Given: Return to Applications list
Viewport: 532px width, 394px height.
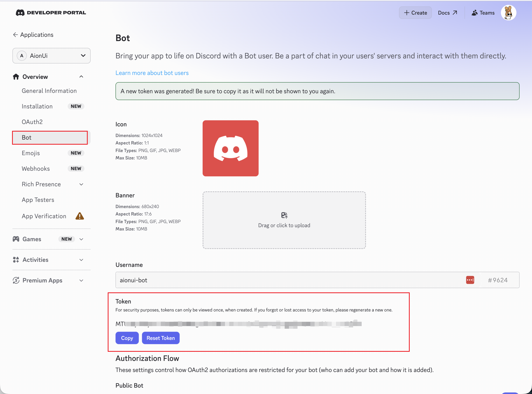Looking at the screenshot, I should tap(33, 35).
